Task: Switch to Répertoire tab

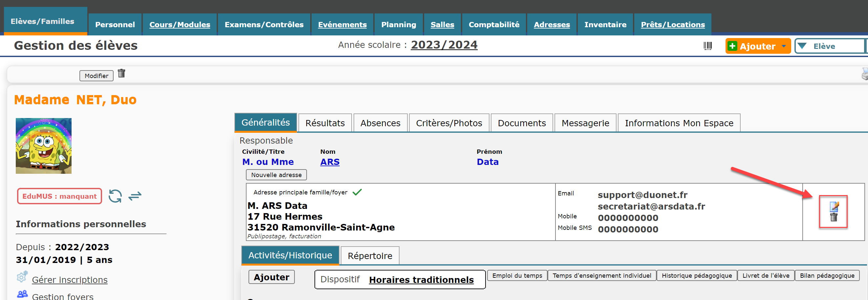Action: coord(370,255)
